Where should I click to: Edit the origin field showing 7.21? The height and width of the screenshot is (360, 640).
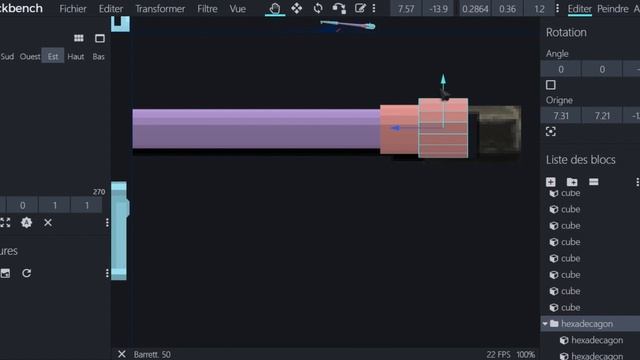pyautogui.click(x=602, y=116)
